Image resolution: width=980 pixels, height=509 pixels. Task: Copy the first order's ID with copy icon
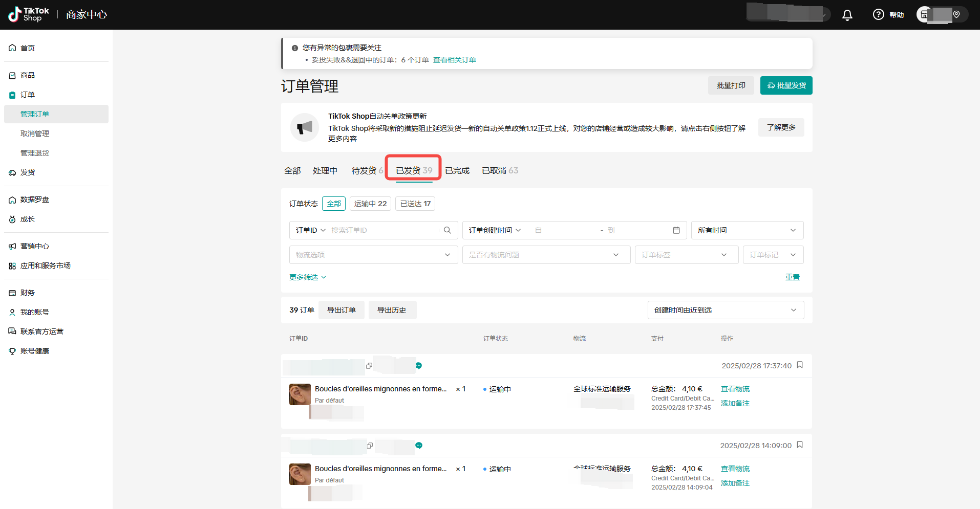[x=369, y=366]
